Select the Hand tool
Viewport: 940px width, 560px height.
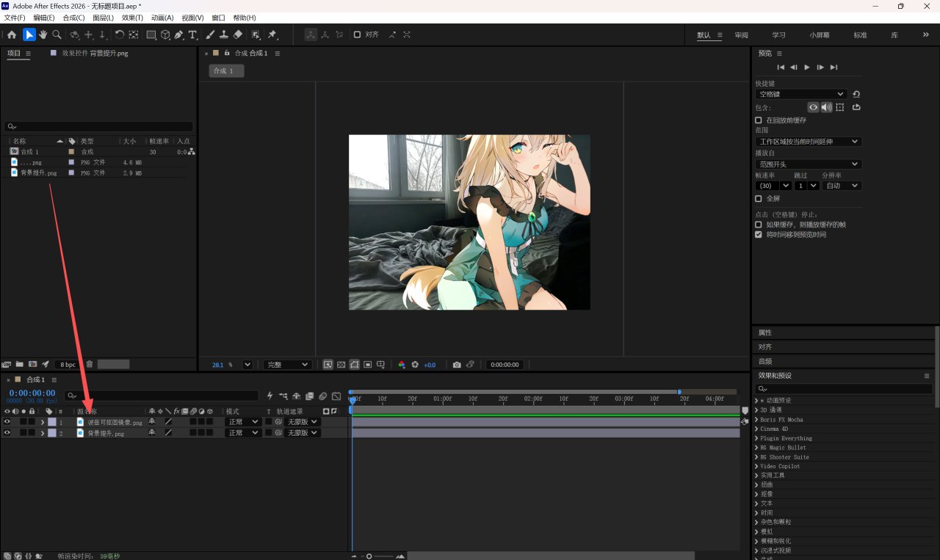43,34
